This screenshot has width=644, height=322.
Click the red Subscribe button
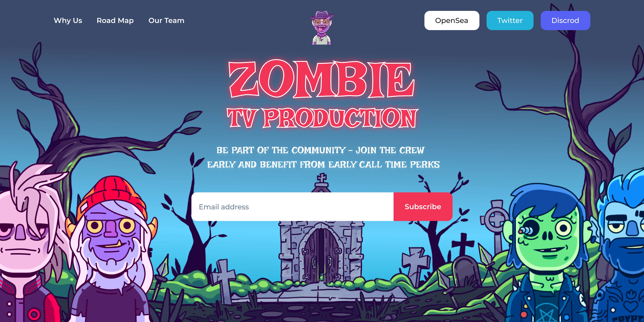click(423, 207)
